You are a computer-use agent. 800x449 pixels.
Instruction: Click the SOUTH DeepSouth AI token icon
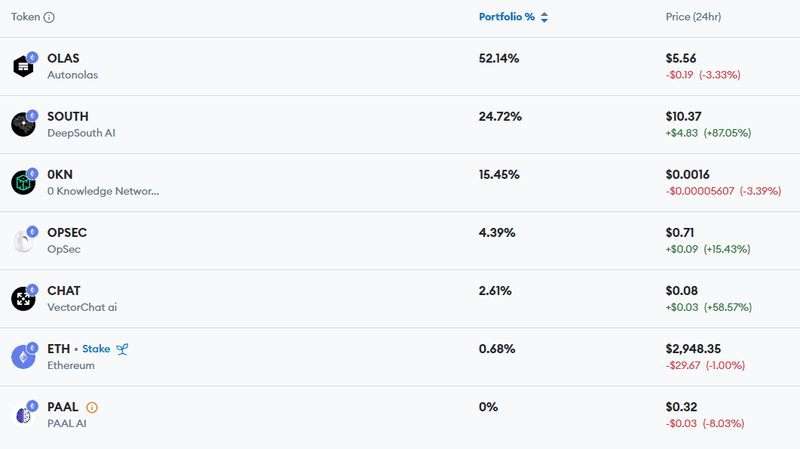tap(23, 124)
